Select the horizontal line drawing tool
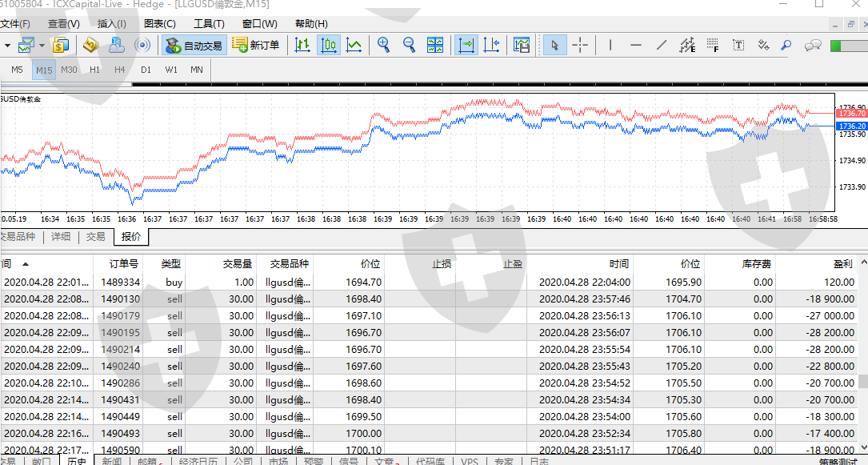This screenshot has height=465, width=868. pyautogui.click(x=636, y=45)
